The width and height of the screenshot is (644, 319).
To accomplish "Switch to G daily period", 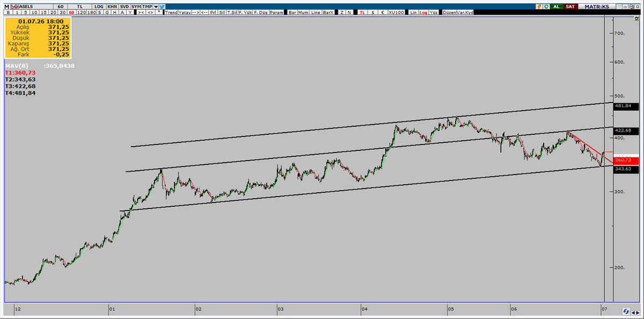I will [107, 12].
